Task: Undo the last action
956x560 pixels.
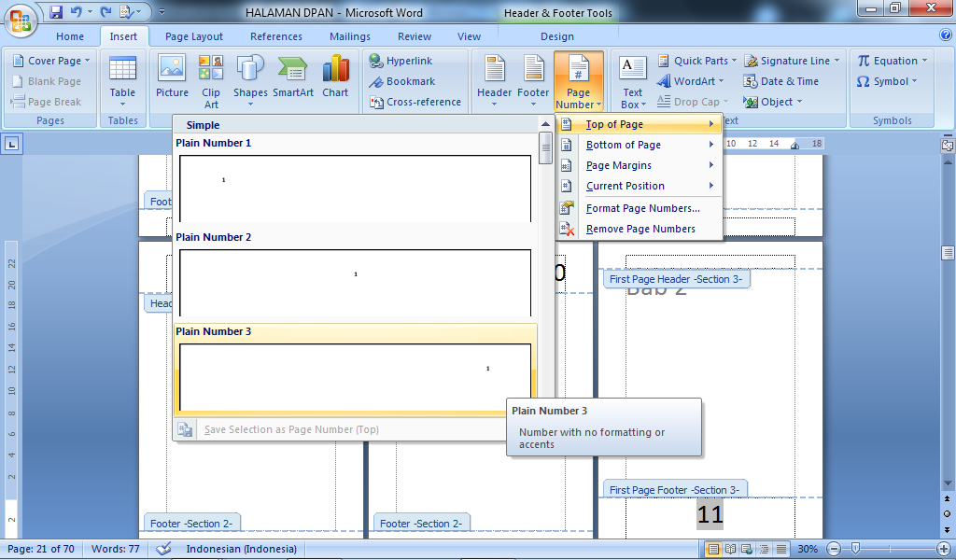Action: click(x=77, y=11)
